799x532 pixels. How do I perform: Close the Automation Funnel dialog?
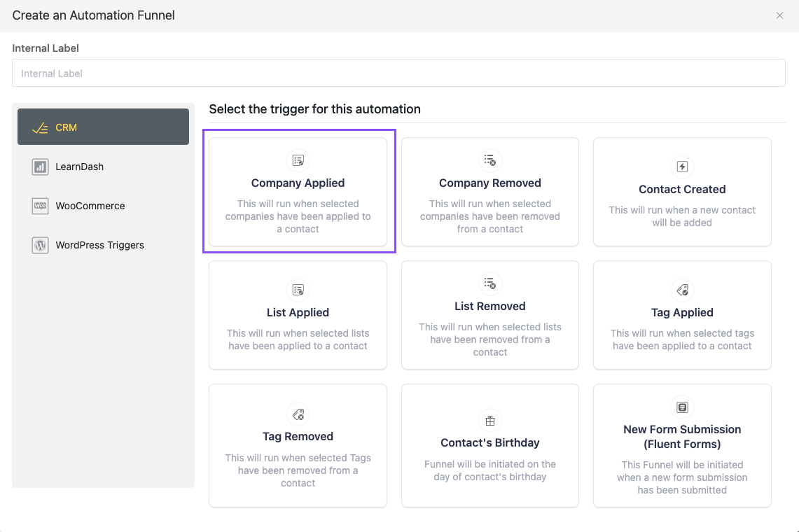tap(779, 15)
